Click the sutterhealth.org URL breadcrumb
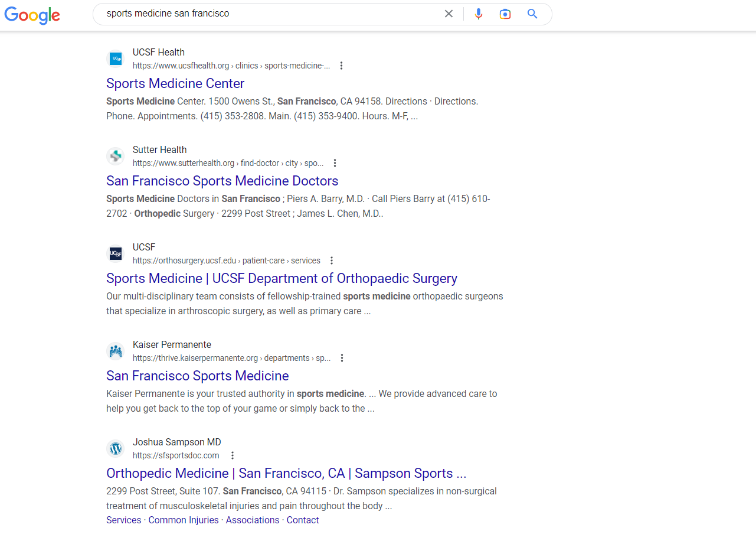The image size is (756, 544). tap(228, 163)
